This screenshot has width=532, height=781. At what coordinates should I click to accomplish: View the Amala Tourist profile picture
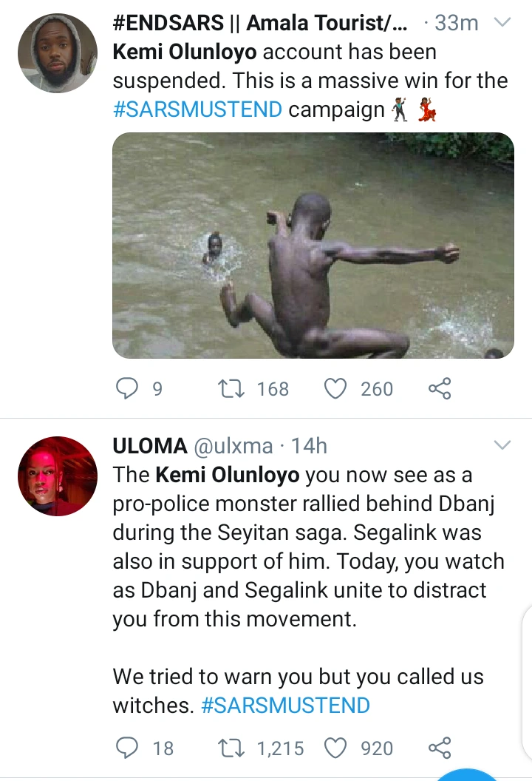(57, 53)
